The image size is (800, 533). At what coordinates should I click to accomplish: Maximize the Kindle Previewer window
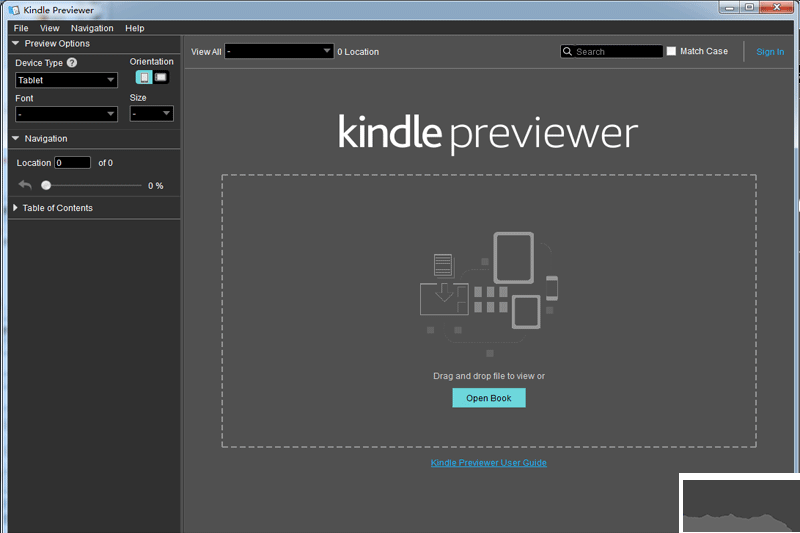[x=749, y=7]
